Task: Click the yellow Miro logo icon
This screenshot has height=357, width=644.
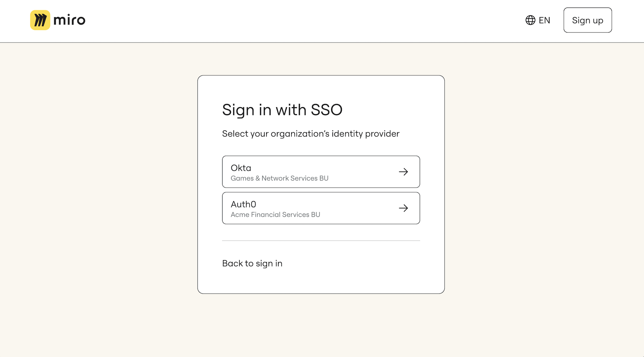Action: coord(40,20)
